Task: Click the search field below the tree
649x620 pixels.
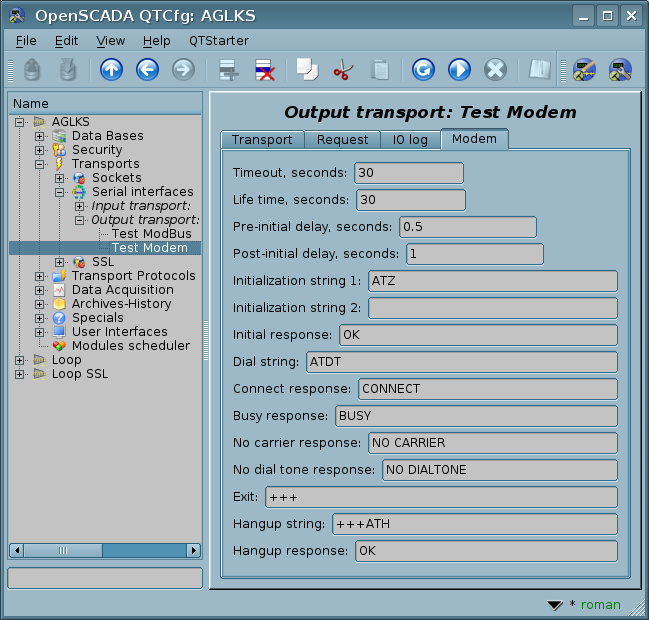Action: [x=105, y=578]
